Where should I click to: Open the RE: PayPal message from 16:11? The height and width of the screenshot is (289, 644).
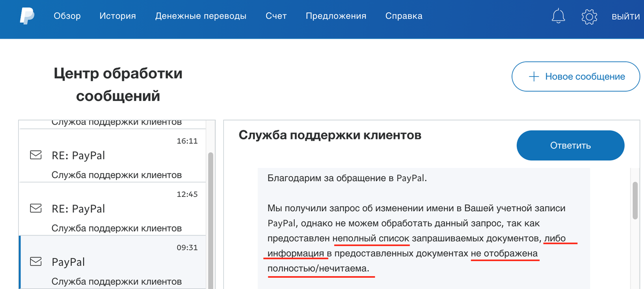point(113,156)
